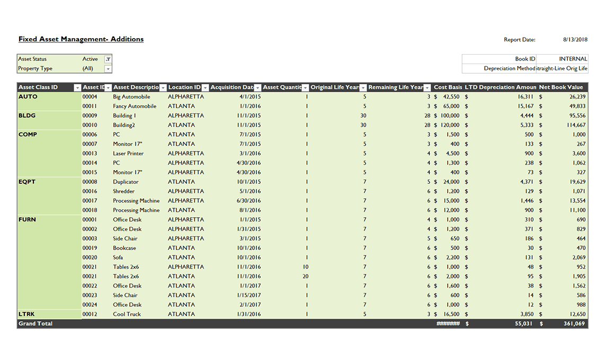Click the Bookcase description cell

[124, 248]
